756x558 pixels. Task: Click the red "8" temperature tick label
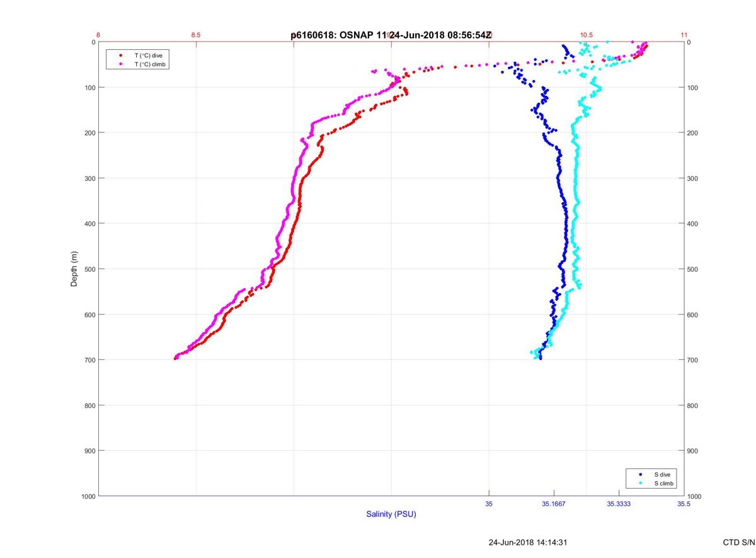(x=98, y=35)
